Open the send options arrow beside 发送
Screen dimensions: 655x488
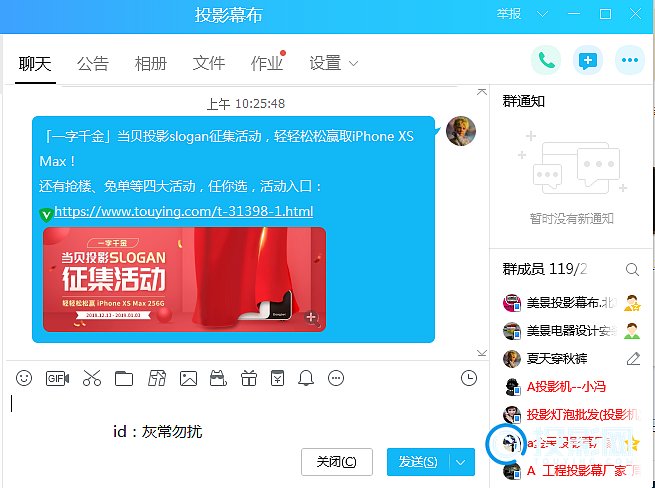[461, 462]
